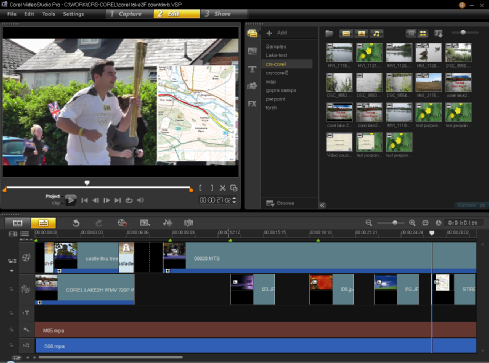Screen dimensions: 489x363
Task: Expand the arrow below ripple editing toggle
Action: pyautogui.click(x=12, y=271)
